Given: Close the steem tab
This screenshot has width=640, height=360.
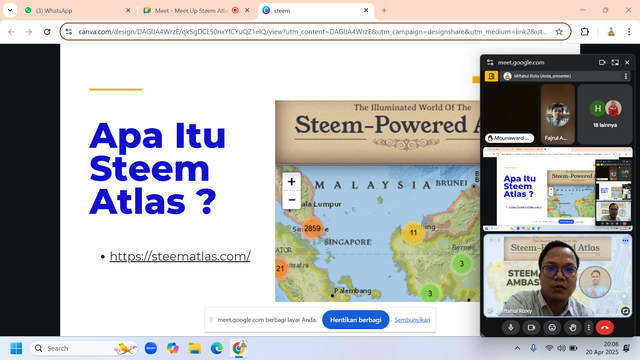Looking at the screenshot, I should coord(366,11).
